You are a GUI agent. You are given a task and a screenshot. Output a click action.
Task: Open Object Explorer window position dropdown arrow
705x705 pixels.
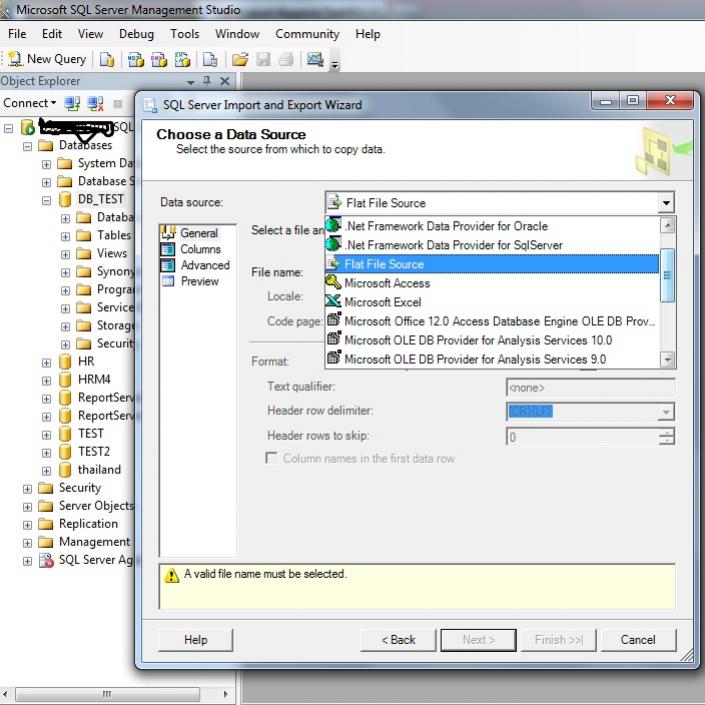coord(191,82)
